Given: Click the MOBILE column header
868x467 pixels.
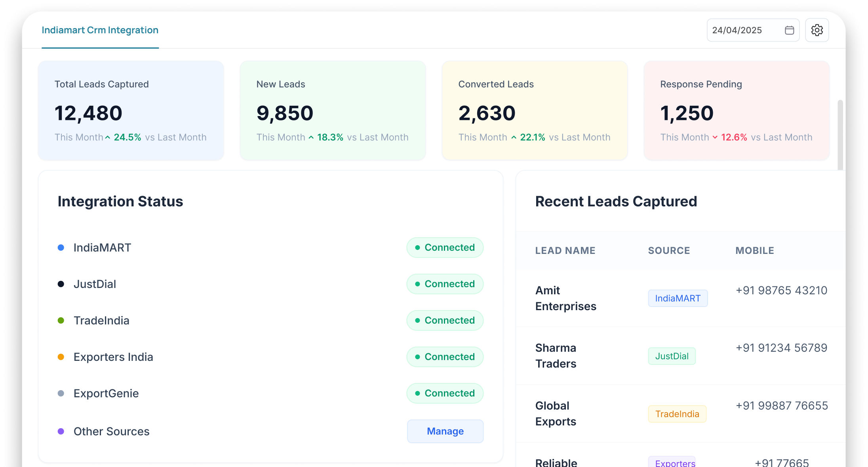Looking at the screenshot, I should coord(755,251).
